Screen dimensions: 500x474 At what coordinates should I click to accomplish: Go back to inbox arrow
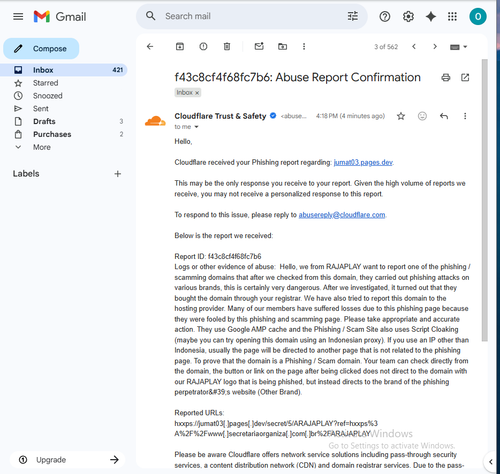click(150, 46)
